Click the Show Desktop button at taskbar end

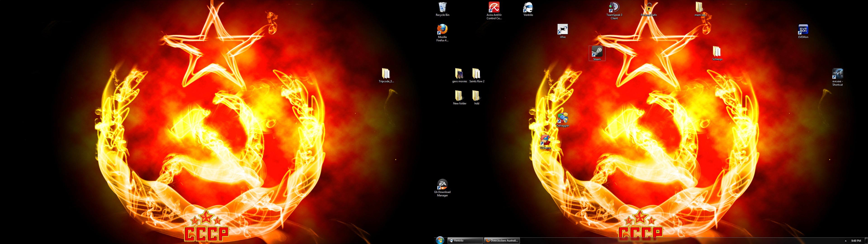[x=866, y=240]
